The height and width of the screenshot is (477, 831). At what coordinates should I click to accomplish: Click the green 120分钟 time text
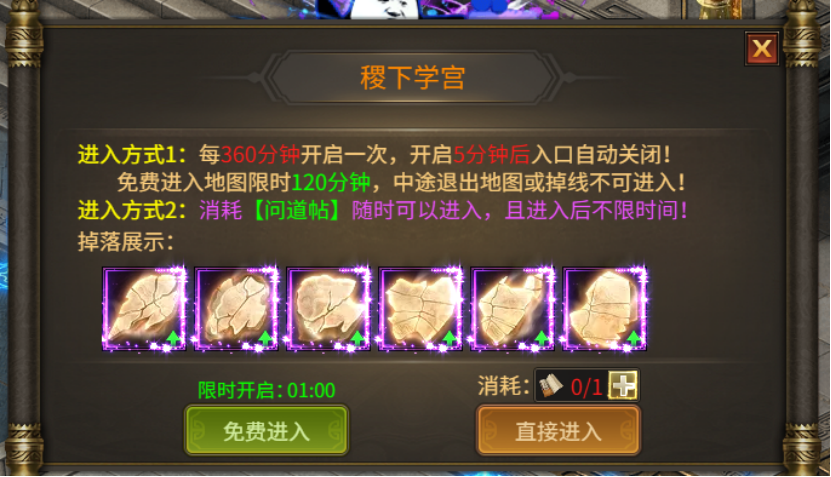(331, 183)
